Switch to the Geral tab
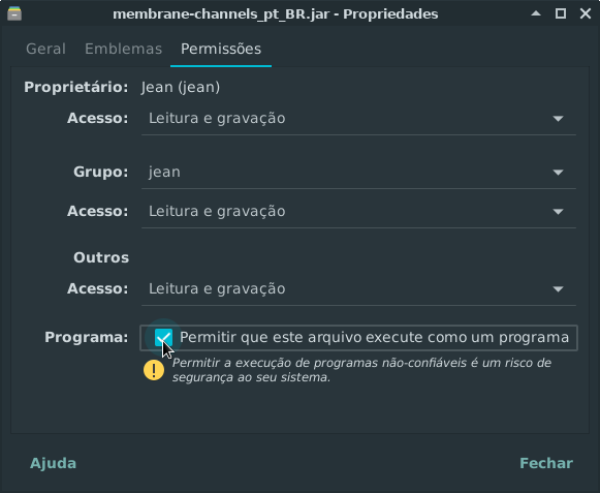 (46, 49)
